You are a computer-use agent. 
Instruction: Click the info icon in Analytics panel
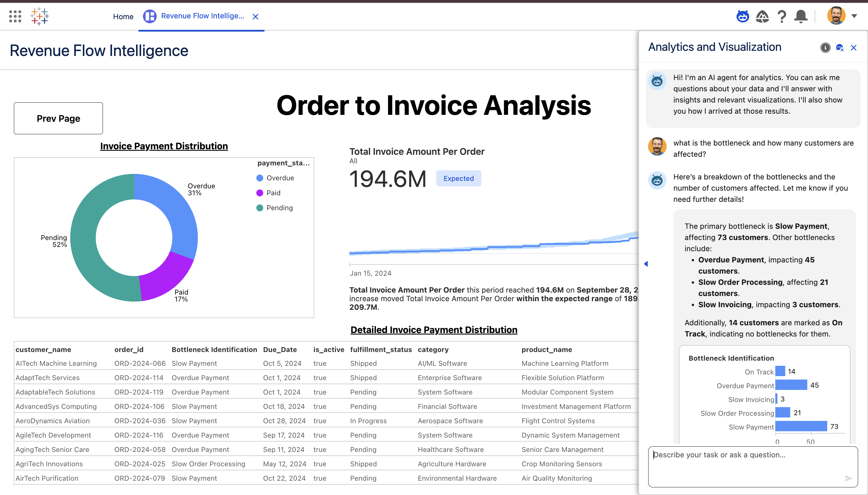pos(825,48)
